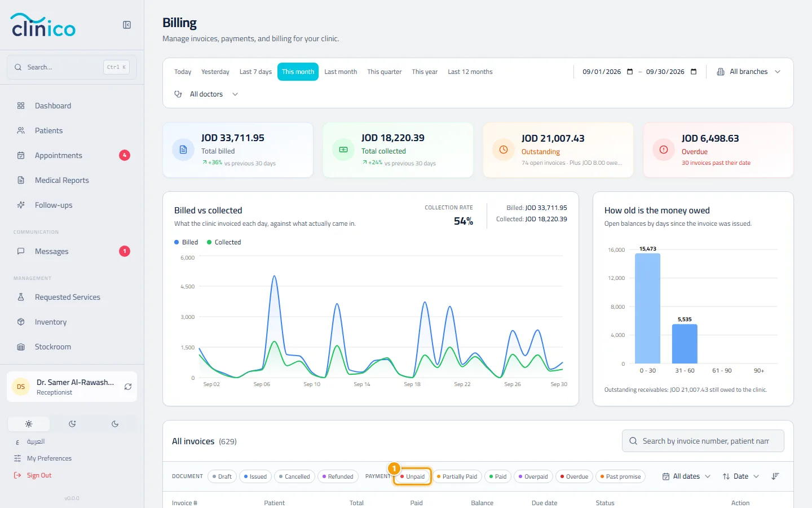Screen dimensions: 812x508
Task: Select the Today range tab
Action: pos(183,72)
